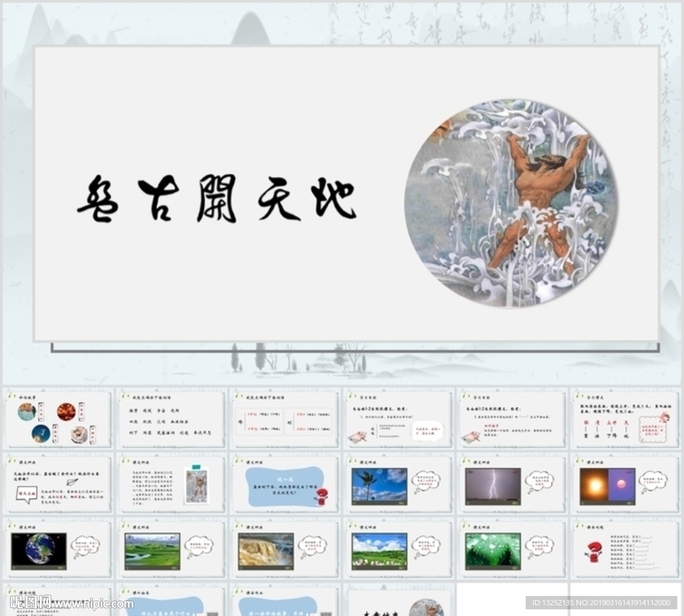Open the 神话故事 thumbnail with four circular pictures
The width and height of the screenshot is (684, 616).
point(58,418)
